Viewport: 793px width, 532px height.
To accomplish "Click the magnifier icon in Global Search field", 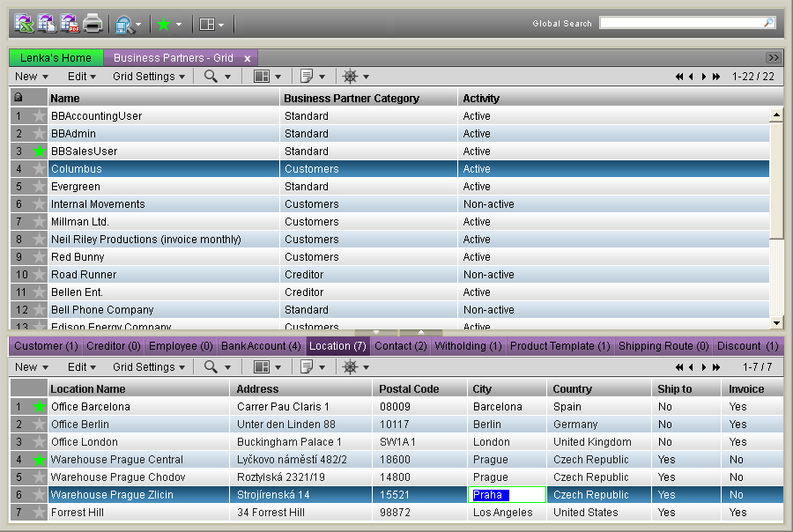I will (x=768, y=23).
